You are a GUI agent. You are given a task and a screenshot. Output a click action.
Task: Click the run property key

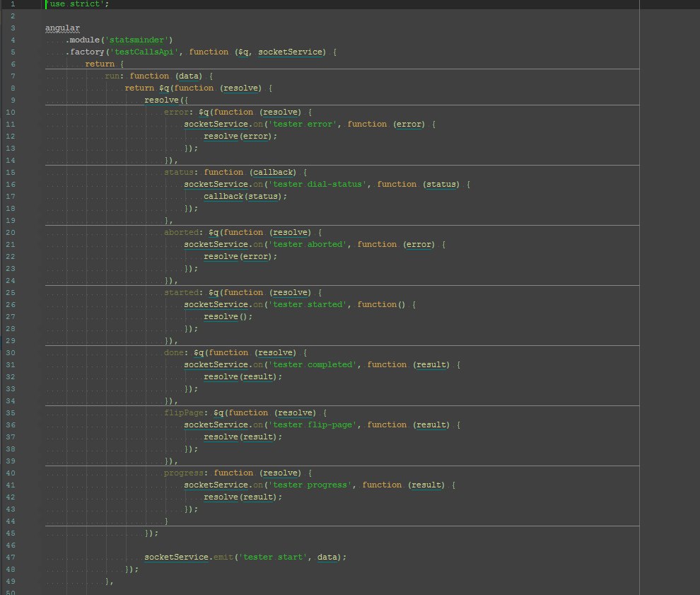[112, 76]
